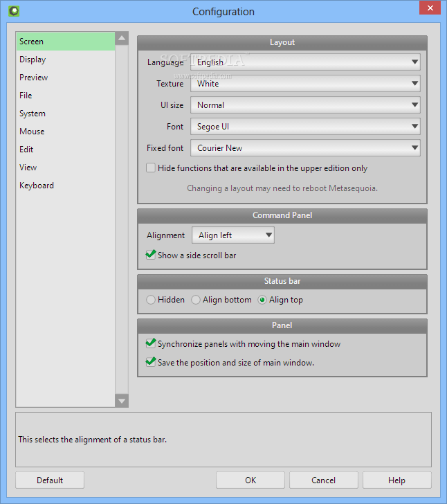Image resolution: width=447 pixels, height=504 pixels.
Task: Click the Status bar section header
Action: point(282,281)
